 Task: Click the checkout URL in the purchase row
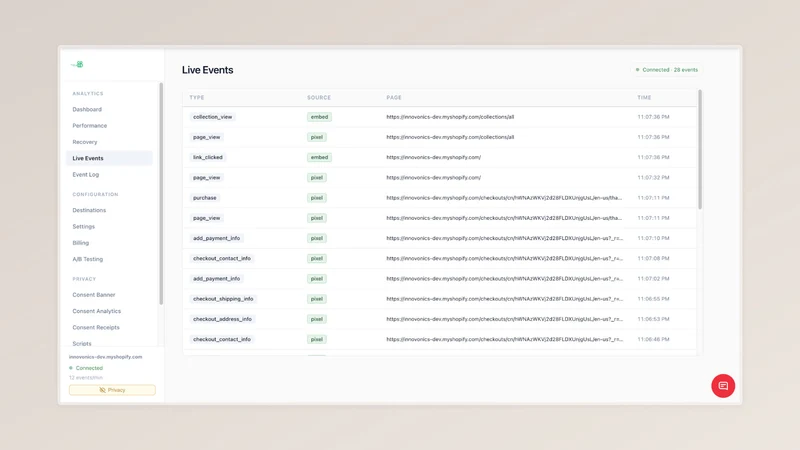pos(504,198)
